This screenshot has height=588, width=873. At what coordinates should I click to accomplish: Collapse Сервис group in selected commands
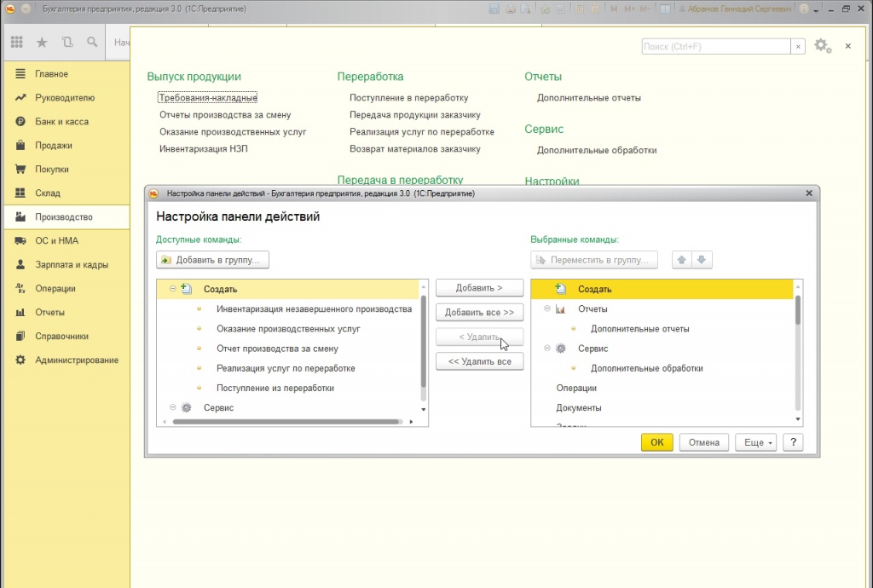point(546,349)
